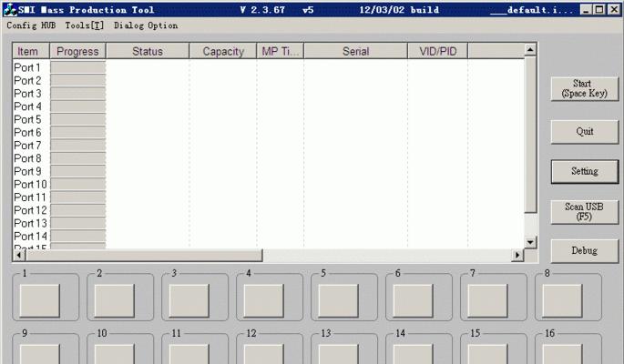Select the Port 13 row
This screenshot has height=364, width=624.
click(x=269, y=223)
